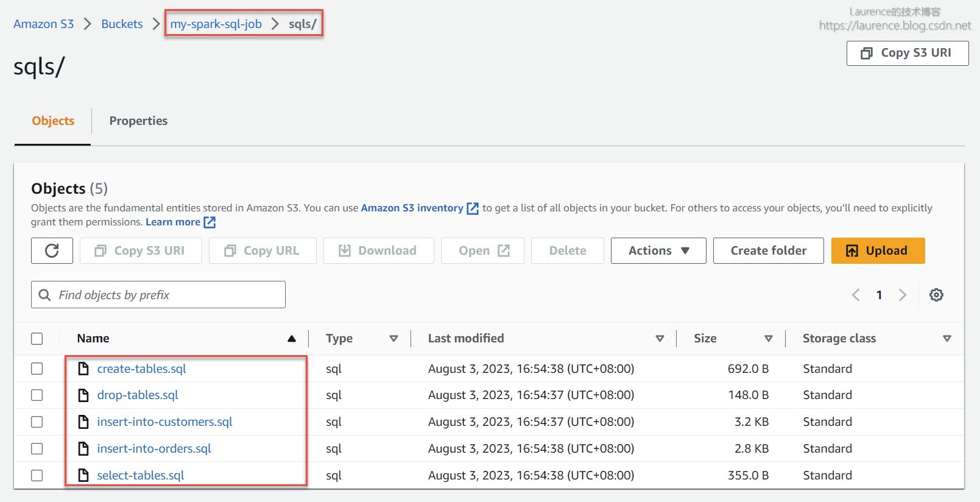Sort by Name column ascending arrow

[x=292, y=339]
